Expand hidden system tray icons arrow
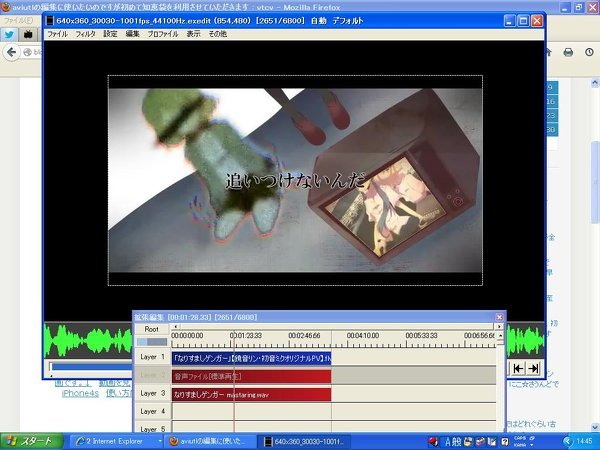600x450 pixels. tap(567, 442)
